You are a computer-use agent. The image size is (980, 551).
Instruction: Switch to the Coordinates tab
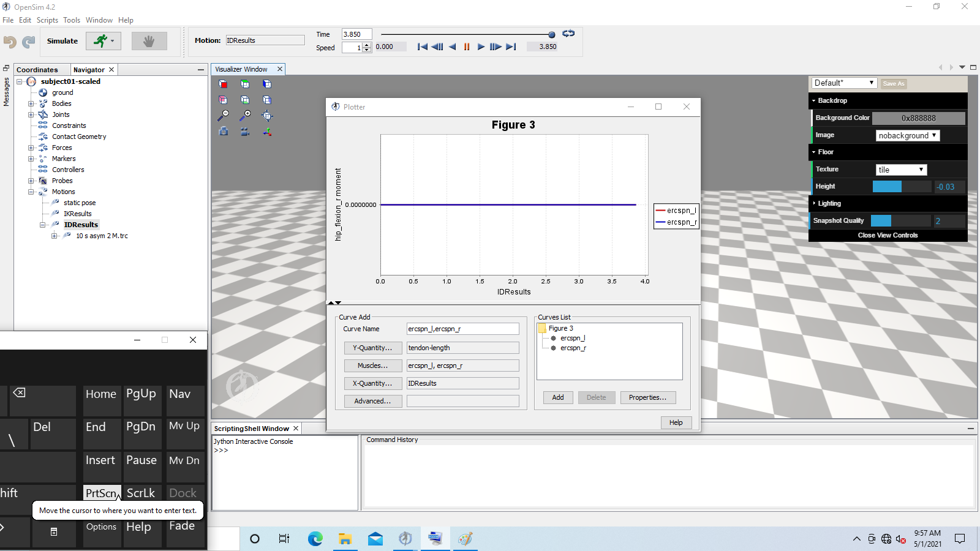point(37,70)
